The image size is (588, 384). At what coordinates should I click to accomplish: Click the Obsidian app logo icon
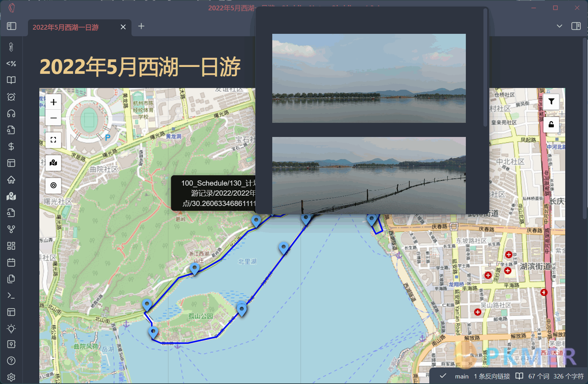(x=11, y=8)
